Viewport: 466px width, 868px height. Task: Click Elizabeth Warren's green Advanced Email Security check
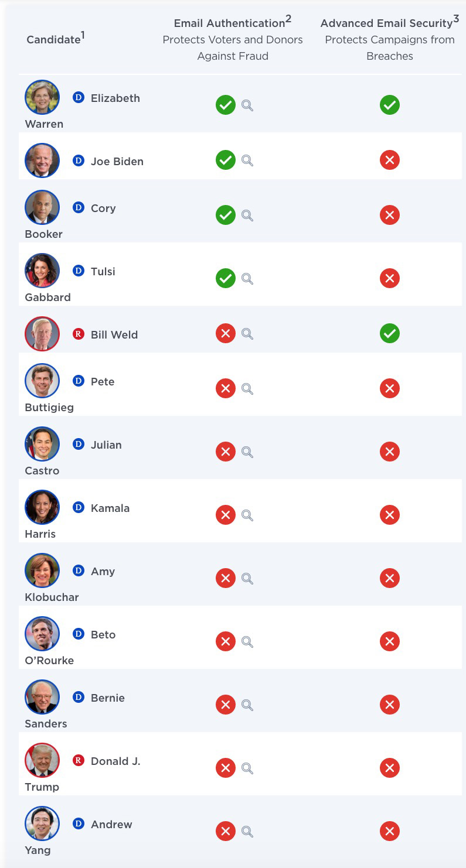(x=390, y=105)
